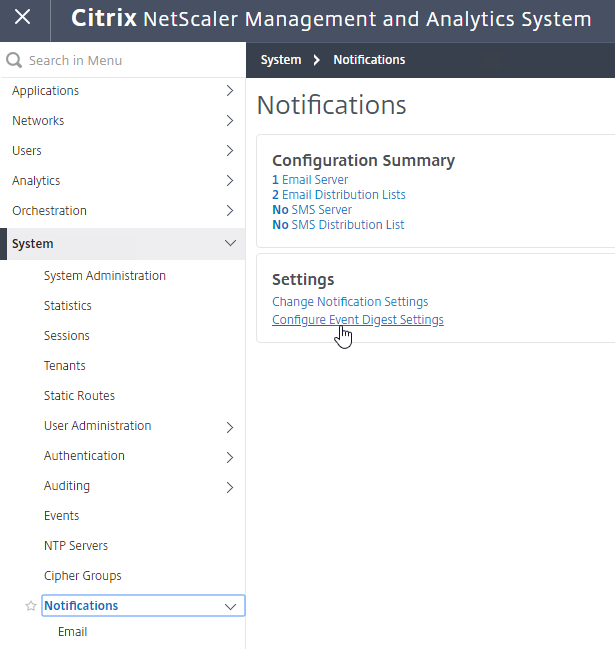
Task: Open the 2 Email Distribution Lists link
Action: click(x=339, y=195)
